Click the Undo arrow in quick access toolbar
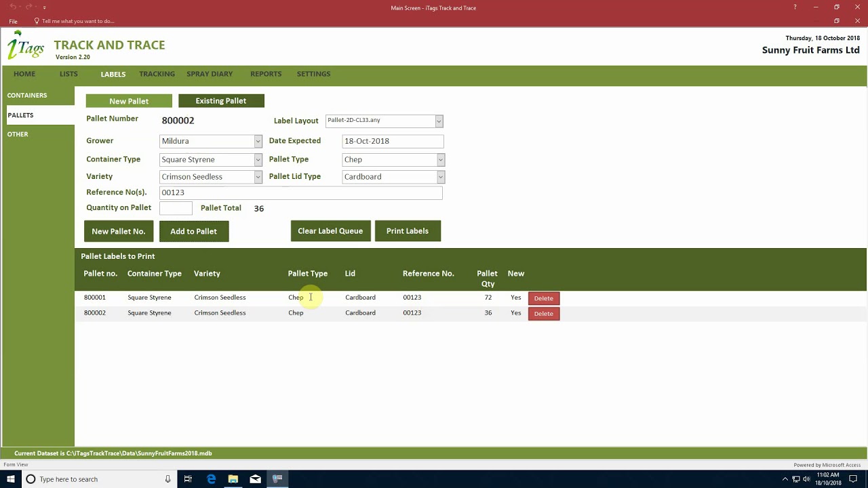This screenshot has width=868, height=488. [x=13, y=7]
